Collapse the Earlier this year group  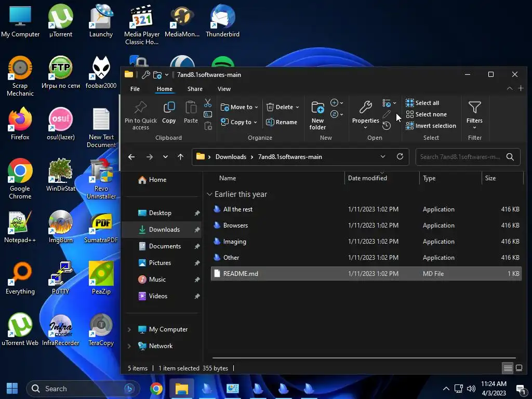coord(209,194)
